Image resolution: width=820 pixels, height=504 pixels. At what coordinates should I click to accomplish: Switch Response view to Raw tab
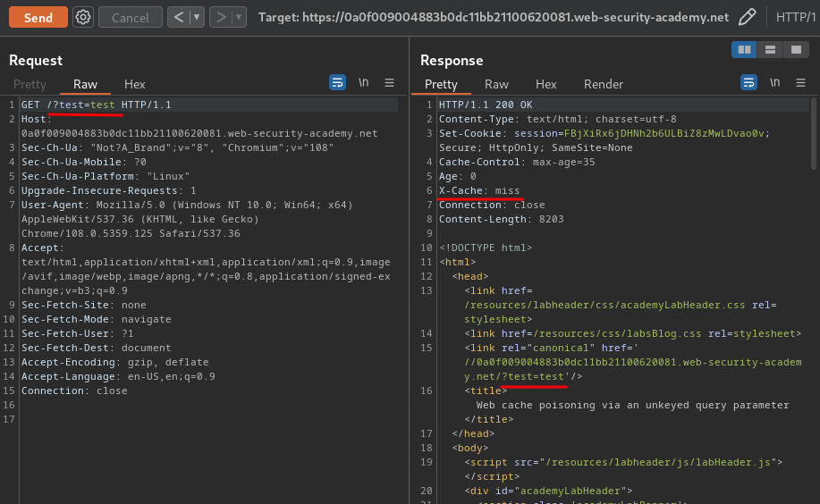[496, 84]
